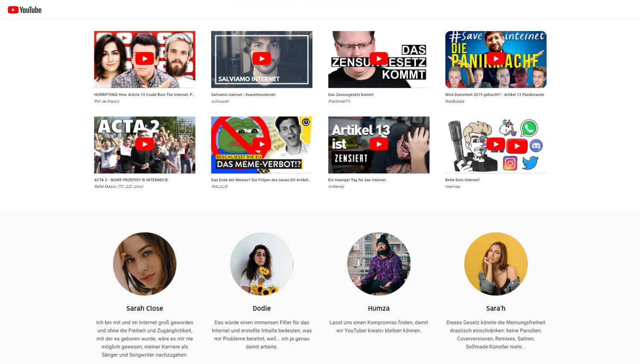The image size is (640, 364).
Task: Open 'Wird Dummheit 2019 gelöscht?' title link
Action: [495, 95]
